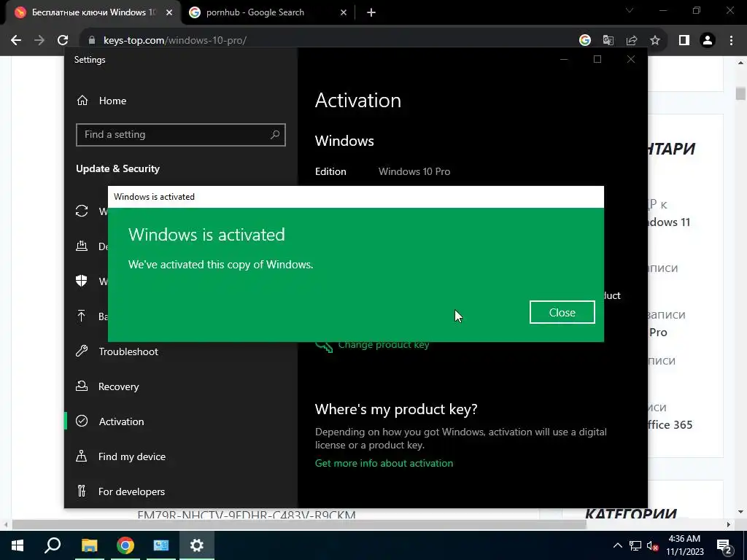Screen dimensions: 747x560
Task: Click the Delivery Optimization icon in sidebar
Action: point(82,246)
